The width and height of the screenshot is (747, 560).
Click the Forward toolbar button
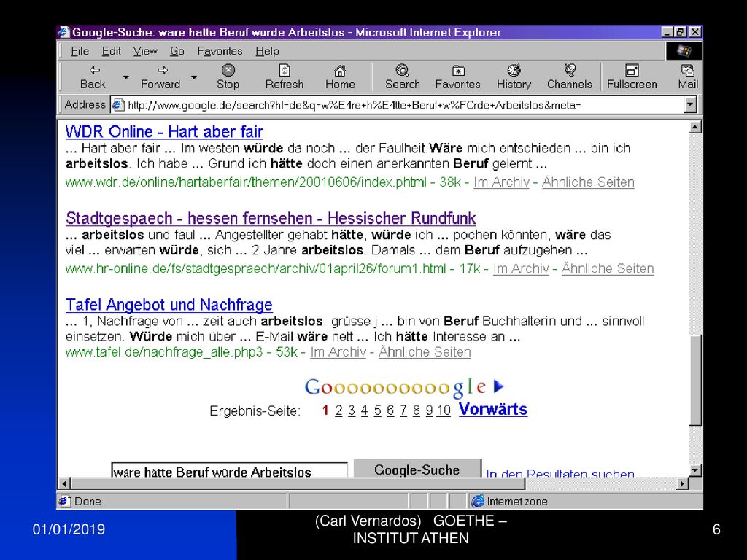(160, 77)
